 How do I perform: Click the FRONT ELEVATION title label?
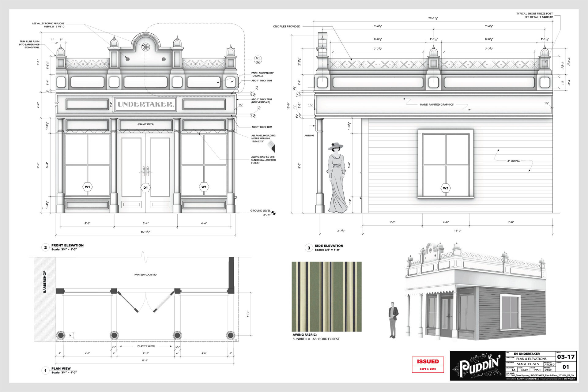(x=67, y=245)
